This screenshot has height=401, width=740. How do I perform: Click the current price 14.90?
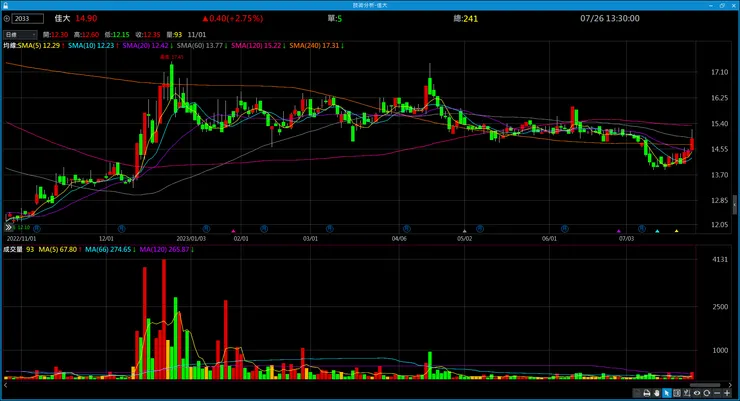pyautogui.click(x=86, y=18)
